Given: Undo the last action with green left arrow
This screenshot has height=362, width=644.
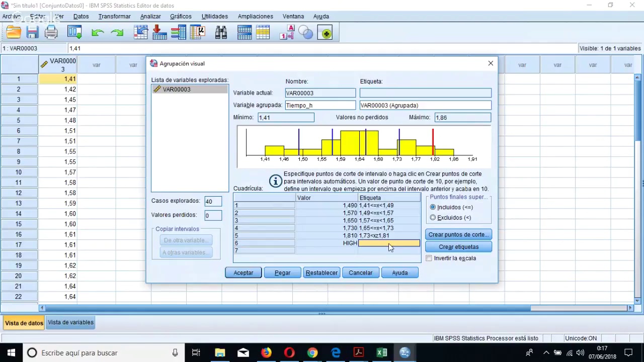Looking at the screenshot, I should 98,33.
